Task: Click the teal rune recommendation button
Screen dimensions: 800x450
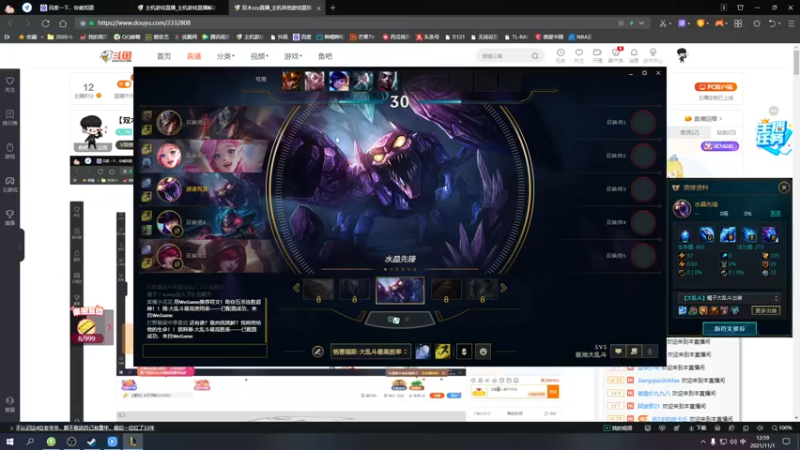Action: coord(729,329)
